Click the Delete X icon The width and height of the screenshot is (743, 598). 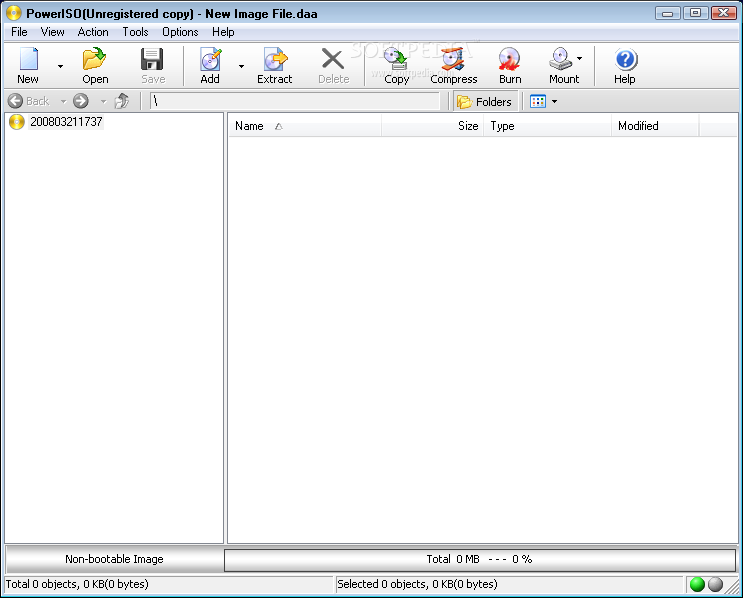click(333, 59)
